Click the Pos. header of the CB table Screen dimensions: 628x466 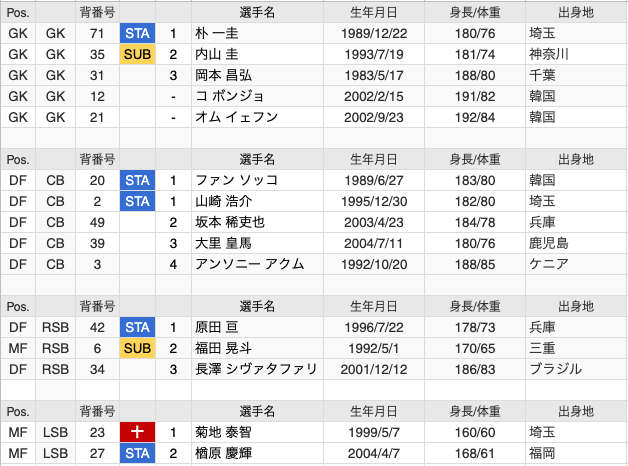[18, 159]
